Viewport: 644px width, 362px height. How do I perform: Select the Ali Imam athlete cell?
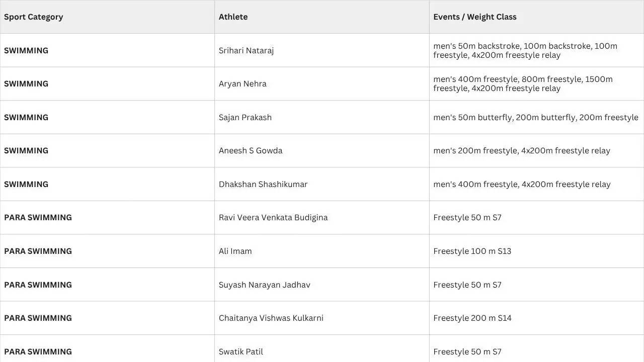point(322,251)
